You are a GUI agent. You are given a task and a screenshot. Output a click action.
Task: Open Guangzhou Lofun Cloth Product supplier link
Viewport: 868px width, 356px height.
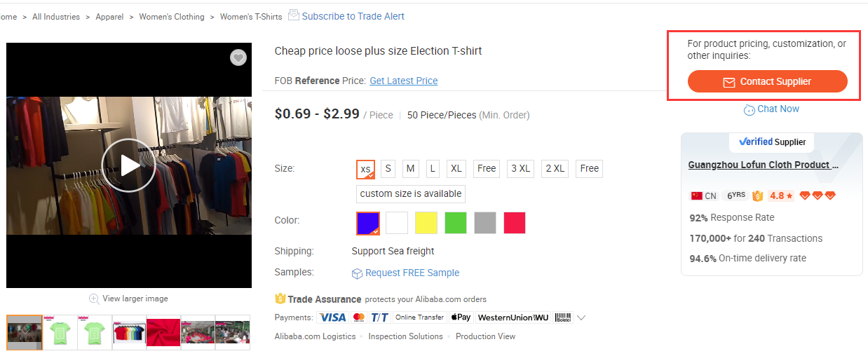click(x=764, y=165)
